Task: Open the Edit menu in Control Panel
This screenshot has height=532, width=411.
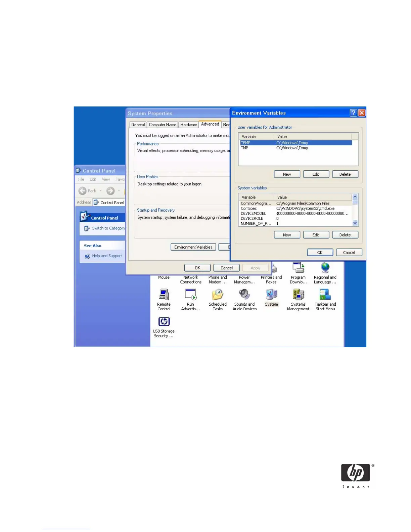Action: pos(93,179)
